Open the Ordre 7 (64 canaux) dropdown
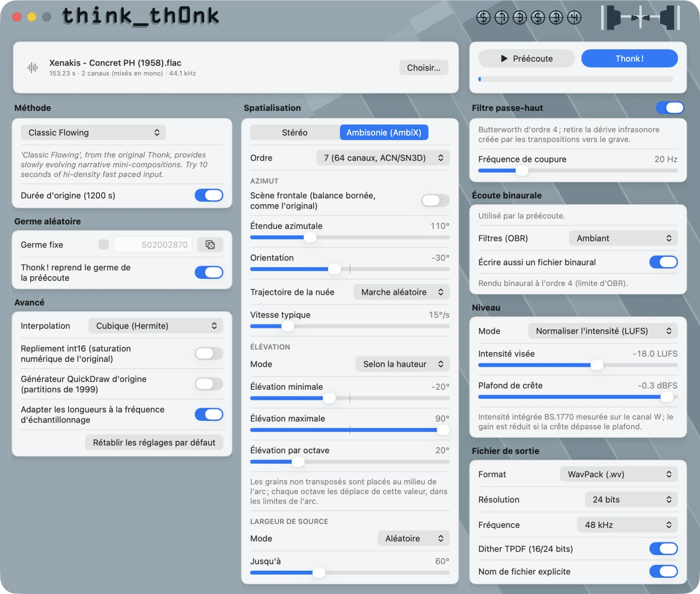Screen dimensions: 700x594 click(x=383, y=158)
